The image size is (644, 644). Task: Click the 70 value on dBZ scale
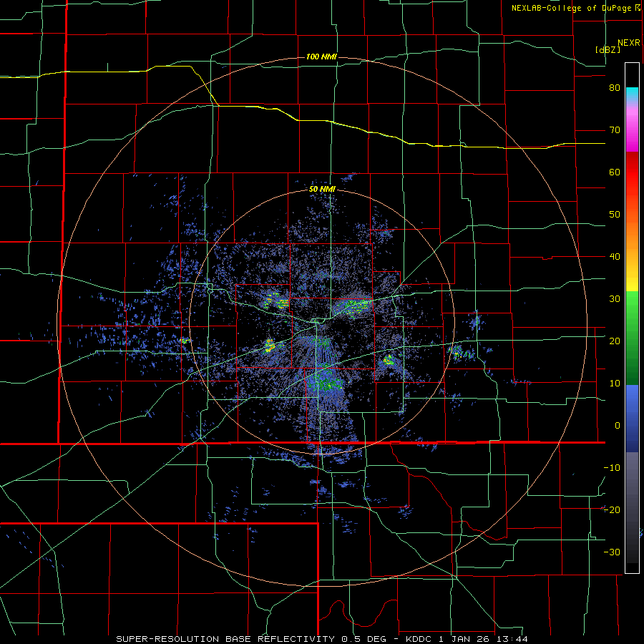(x=615, y=130)
